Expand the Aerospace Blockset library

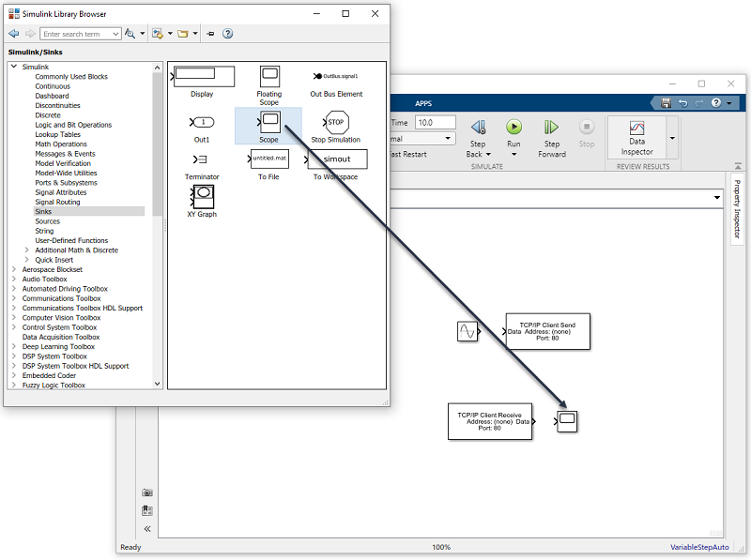[13, 269]
